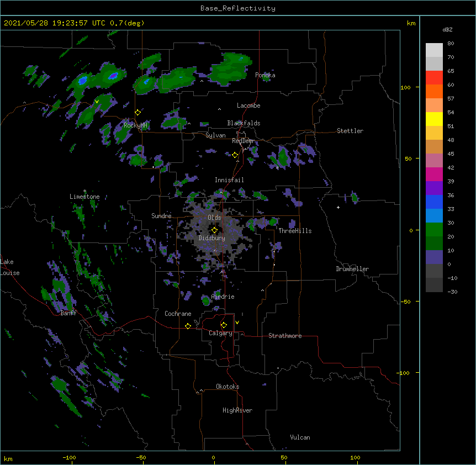476x465 pixels.
Task: Click the Limestone label
Action: tap(84, 197)
